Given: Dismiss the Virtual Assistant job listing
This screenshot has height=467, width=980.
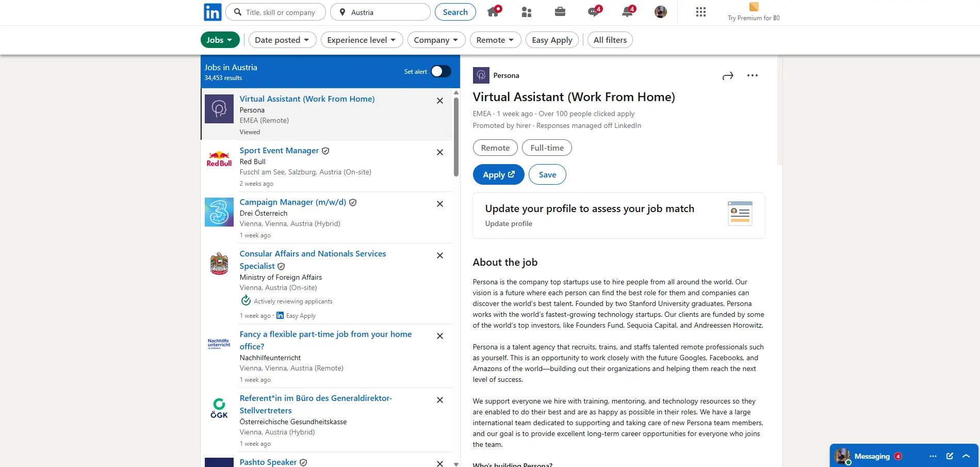Looking at the screenshot, I should pos(440,101).
